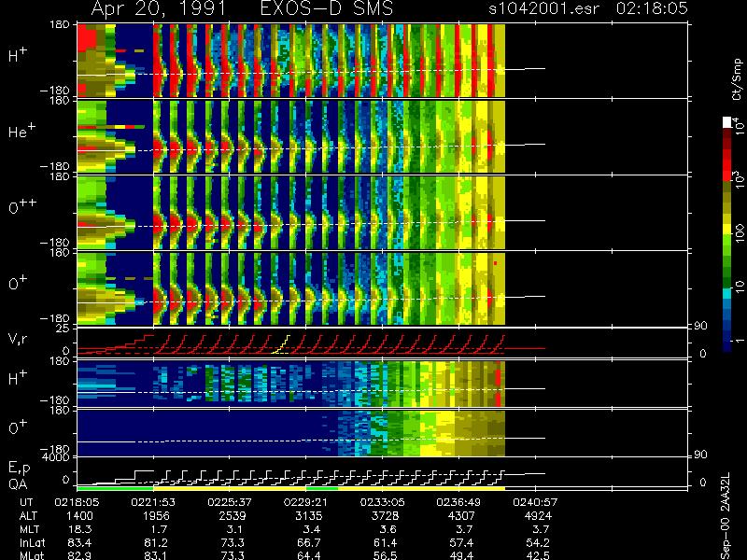Click the ALT value "3135"
The width and height of the screenshot is (747, 560).
(x=309, y=516)
